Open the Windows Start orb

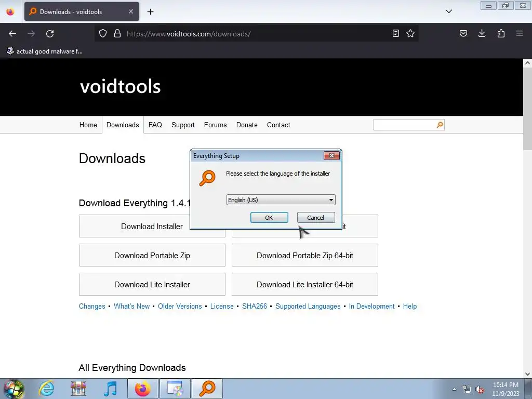pos(14,389)
